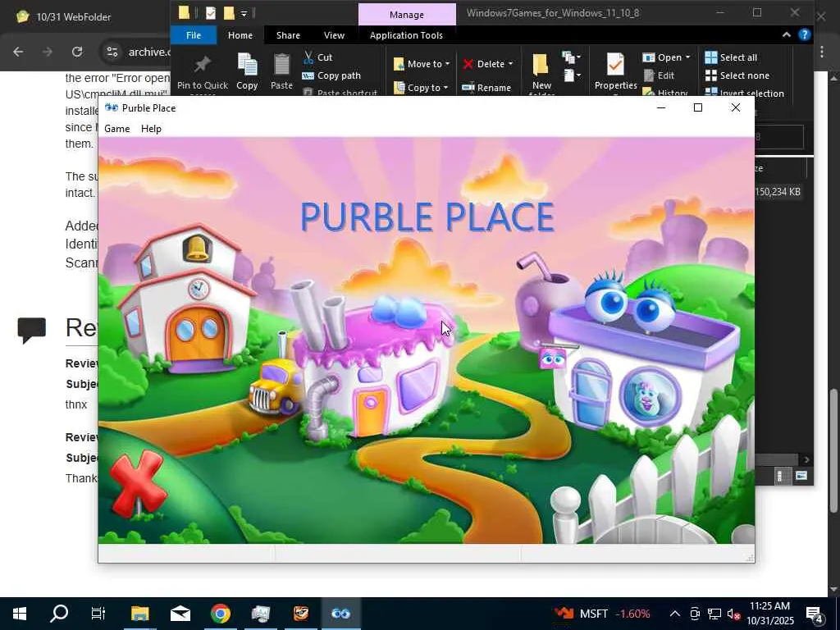Click the New folder icon

[541, 65]
